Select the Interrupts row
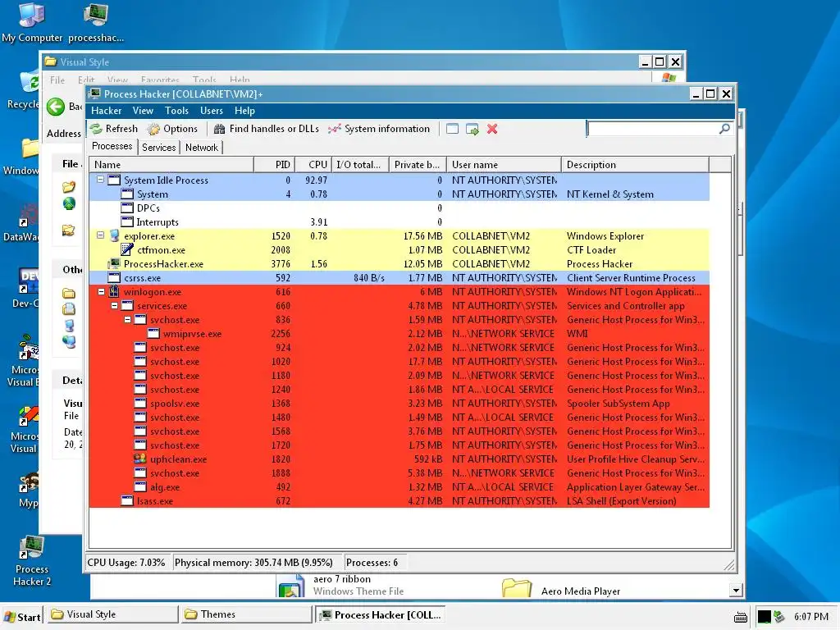Image resolution: width=840 pixels, height=630 pixels. [x=399, y=221]
